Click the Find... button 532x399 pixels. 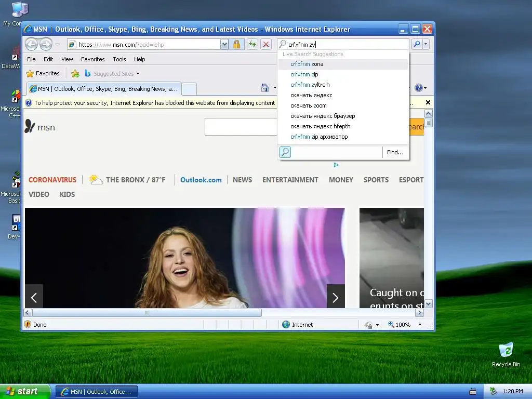[395, 152]
